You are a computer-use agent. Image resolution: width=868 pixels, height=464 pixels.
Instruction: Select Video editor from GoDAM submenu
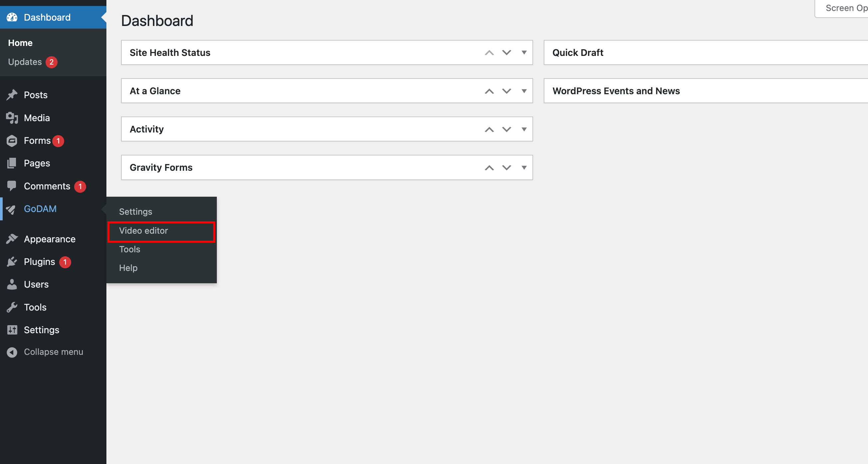pos(143,231)
